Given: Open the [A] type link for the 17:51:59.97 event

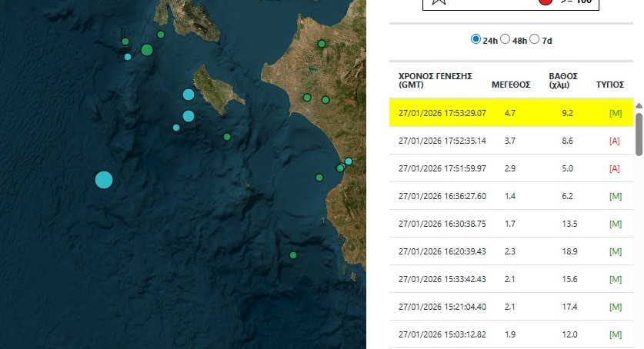Looking at the screenshot, I should coord(615,168).
